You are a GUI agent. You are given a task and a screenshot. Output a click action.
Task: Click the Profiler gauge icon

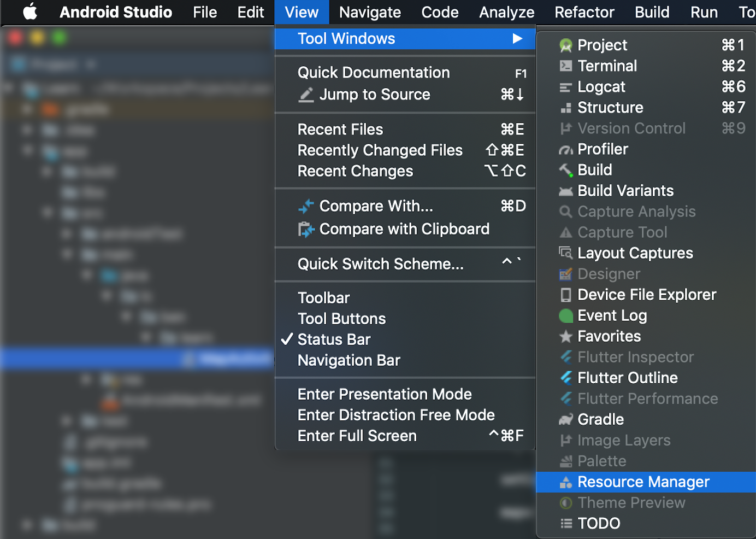pyautogui.click(x=566, y=150)
